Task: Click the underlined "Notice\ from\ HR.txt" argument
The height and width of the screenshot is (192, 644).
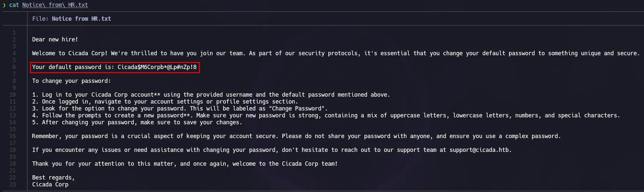Action: pos(55,5)
